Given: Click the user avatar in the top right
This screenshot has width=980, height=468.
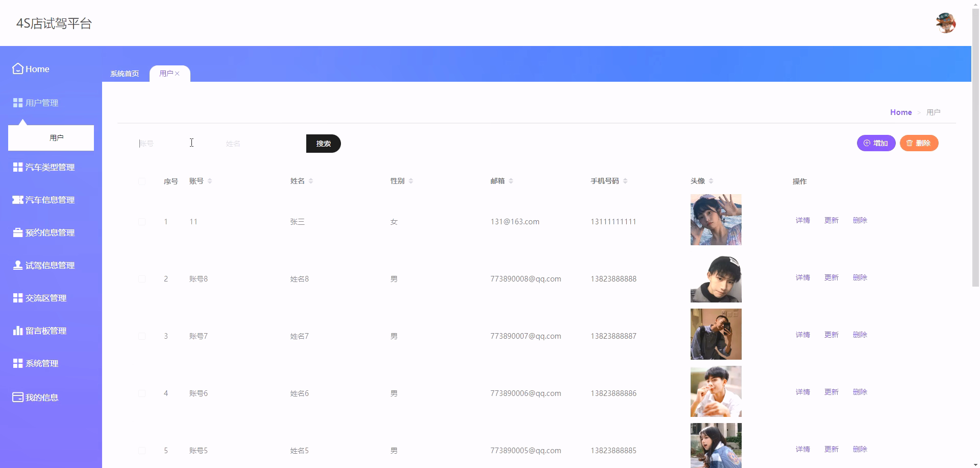Looking at the screenshot, I should click(947, 22).
